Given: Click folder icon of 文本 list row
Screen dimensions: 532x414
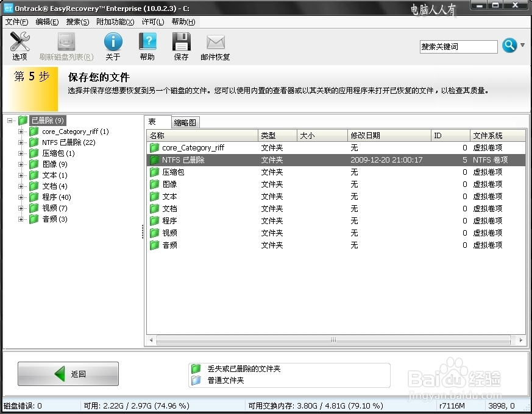Looking at the screenshot, I should 154,196.
